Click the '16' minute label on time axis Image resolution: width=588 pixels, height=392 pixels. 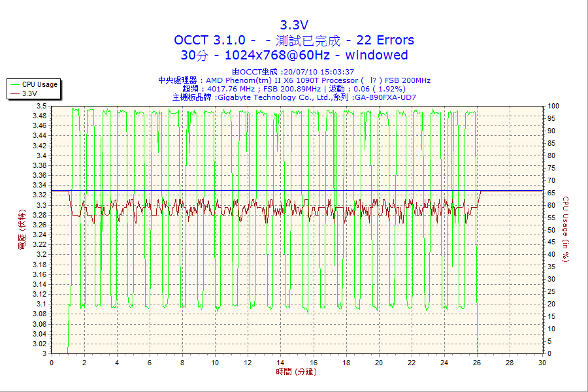[x=314, y=363]
